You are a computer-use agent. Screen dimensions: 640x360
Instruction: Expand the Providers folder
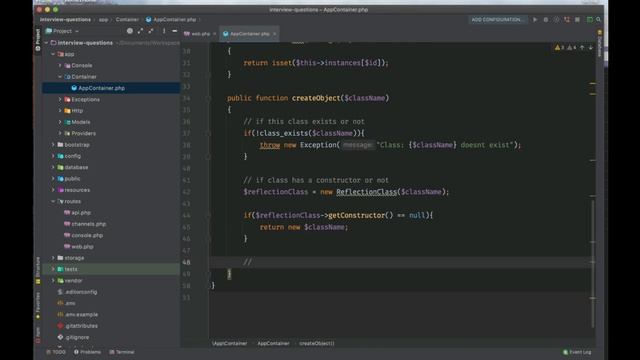coord(60,133)
